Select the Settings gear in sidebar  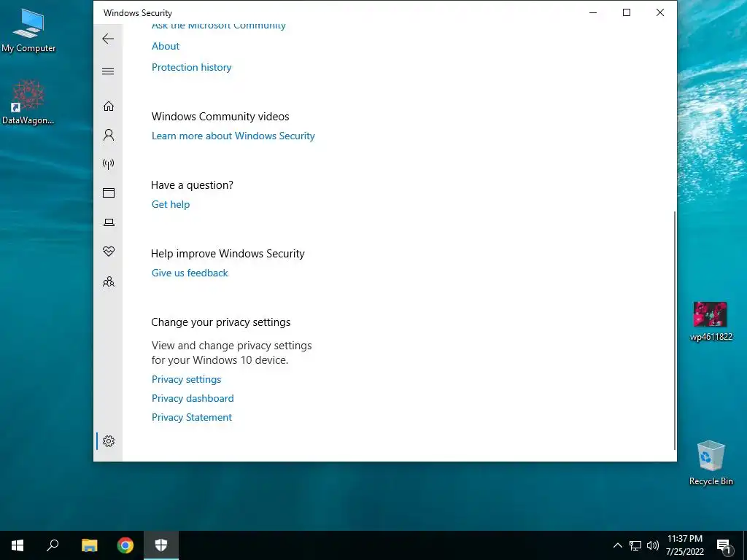[x=109, y=441]
